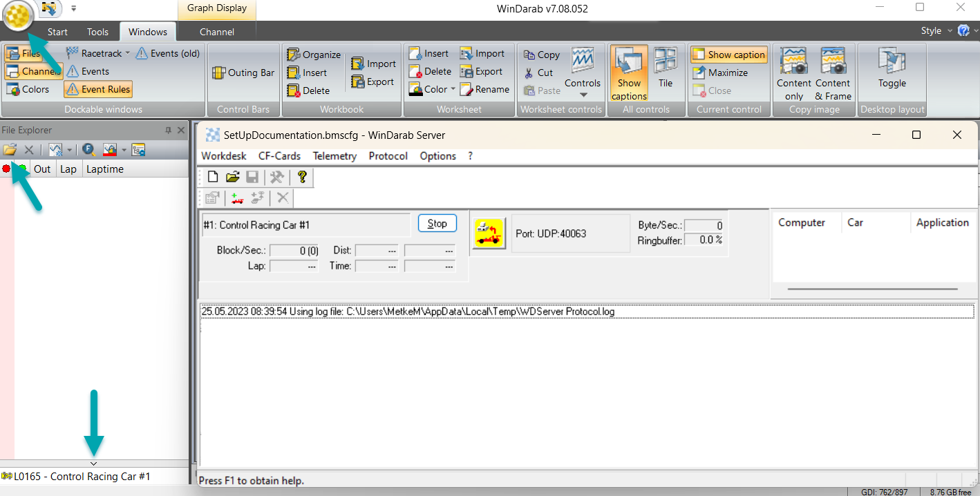
Task: Toggle the Colors dockable window
Action: coord(28,89)
